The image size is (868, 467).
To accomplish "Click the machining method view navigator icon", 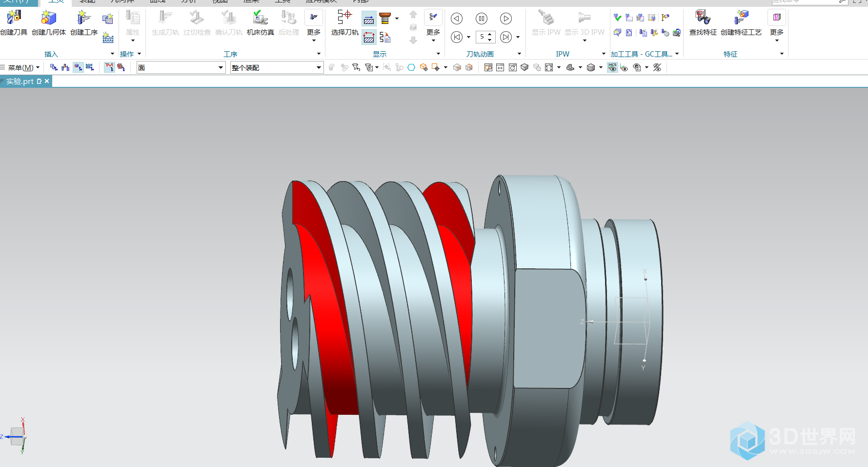I will (x=90, y=67).
